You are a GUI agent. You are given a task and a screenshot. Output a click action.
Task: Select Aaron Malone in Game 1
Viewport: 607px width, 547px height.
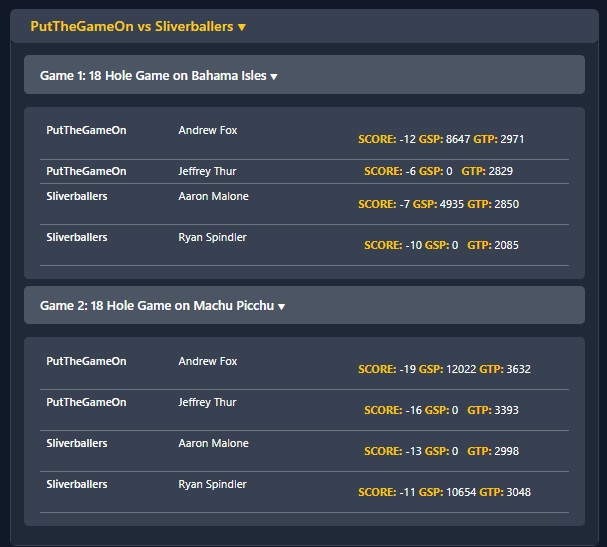tap(213, 196)
